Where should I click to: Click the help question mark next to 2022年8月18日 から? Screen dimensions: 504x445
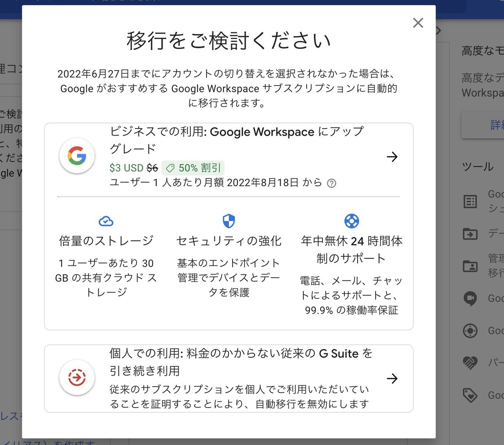tap(331, 183)
